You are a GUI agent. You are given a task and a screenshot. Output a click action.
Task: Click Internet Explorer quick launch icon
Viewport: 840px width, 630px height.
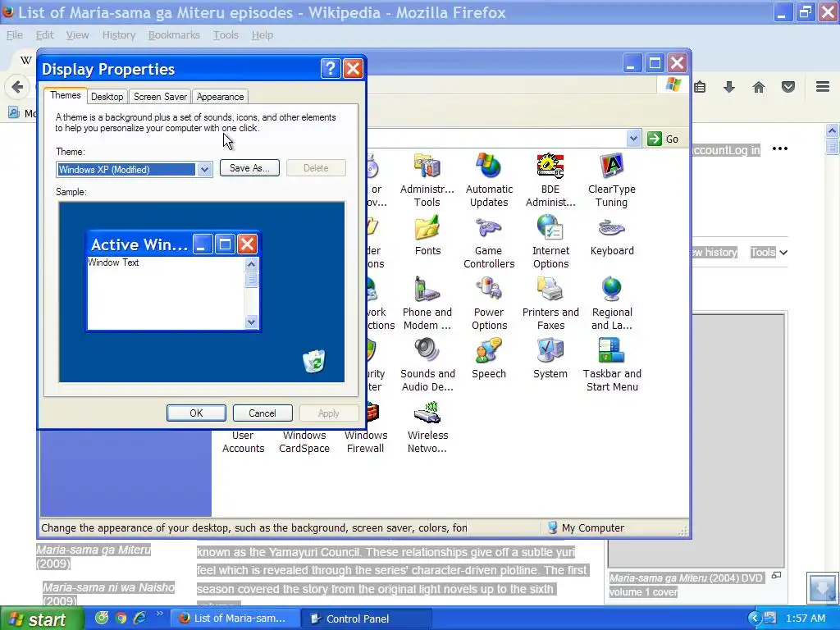(139, 619)
